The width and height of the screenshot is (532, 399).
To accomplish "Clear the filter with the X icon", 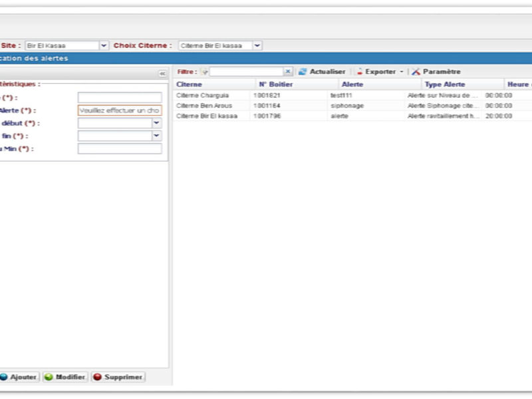I will pyautogui.click(x=288, y=72).
